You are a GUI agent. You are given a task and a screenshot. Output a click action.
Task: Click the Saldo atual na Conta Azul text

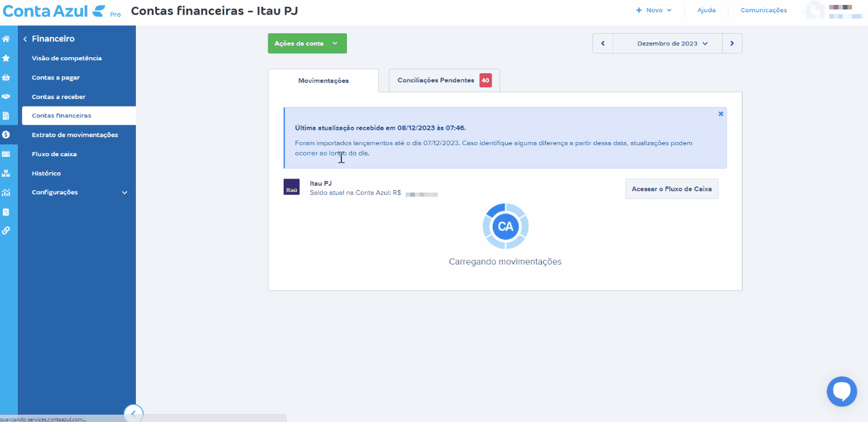[x=356, y=193]
